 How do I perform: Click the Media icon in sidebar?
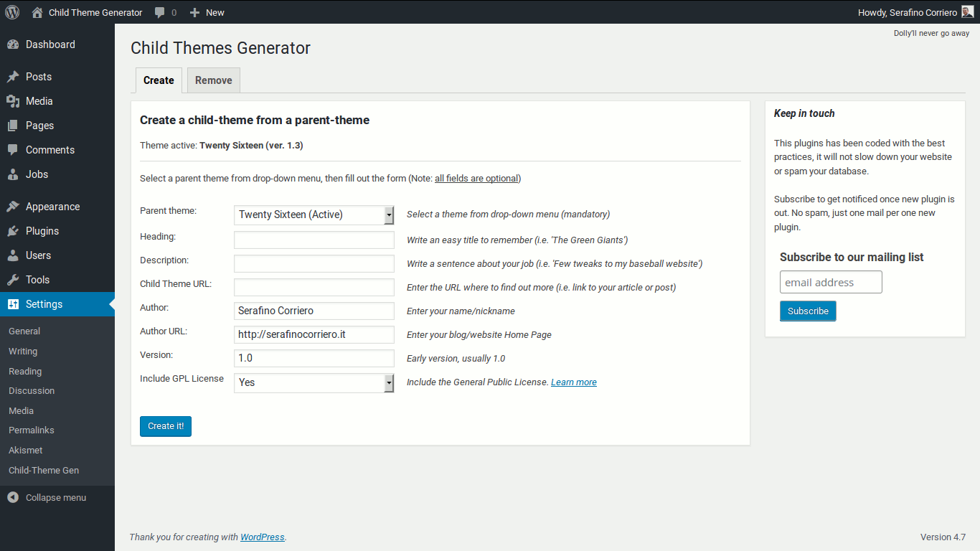[13, 101]
